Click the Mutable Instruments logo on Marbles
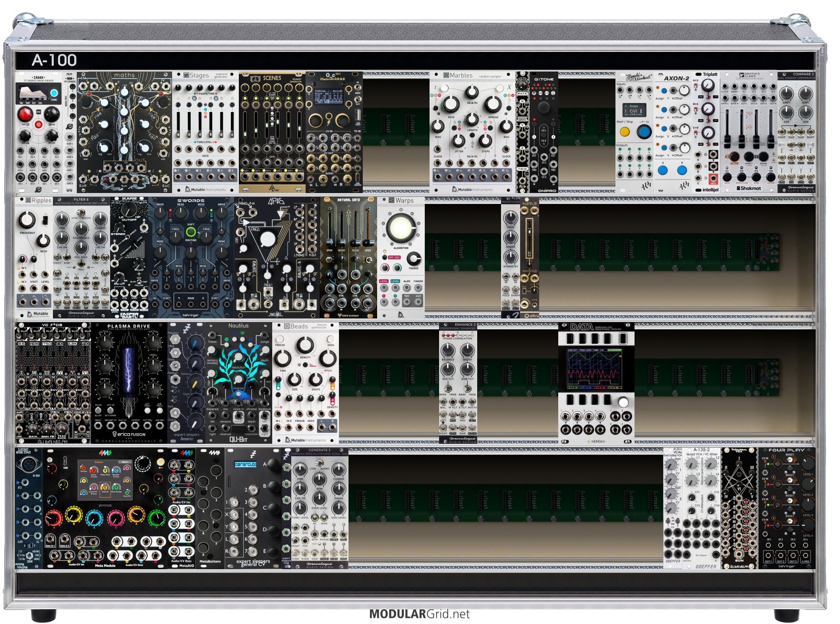840x624 pixels. point(472,189)
